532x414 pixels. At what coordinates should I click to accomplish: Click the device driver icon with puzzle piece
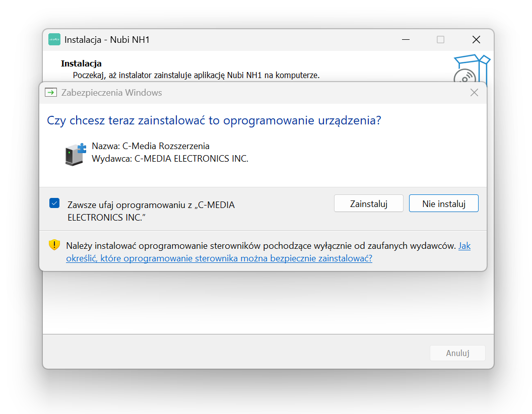[76, 155]
